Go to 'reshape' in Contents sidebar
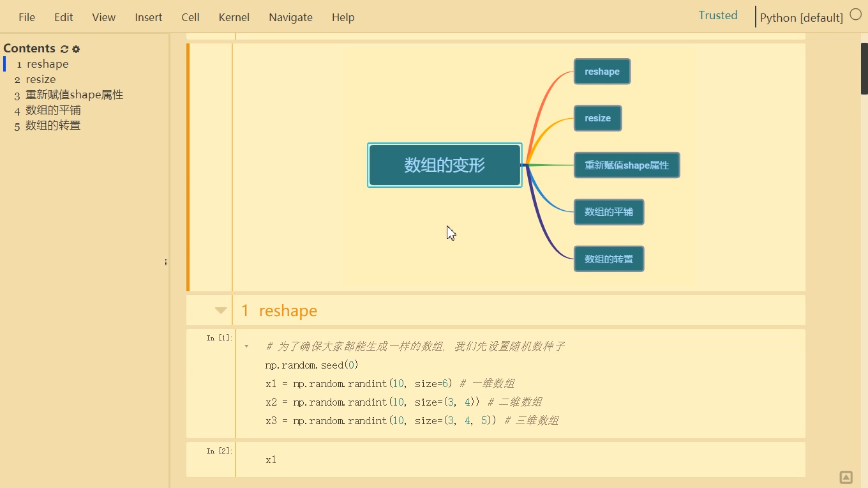 click(48, 64)
